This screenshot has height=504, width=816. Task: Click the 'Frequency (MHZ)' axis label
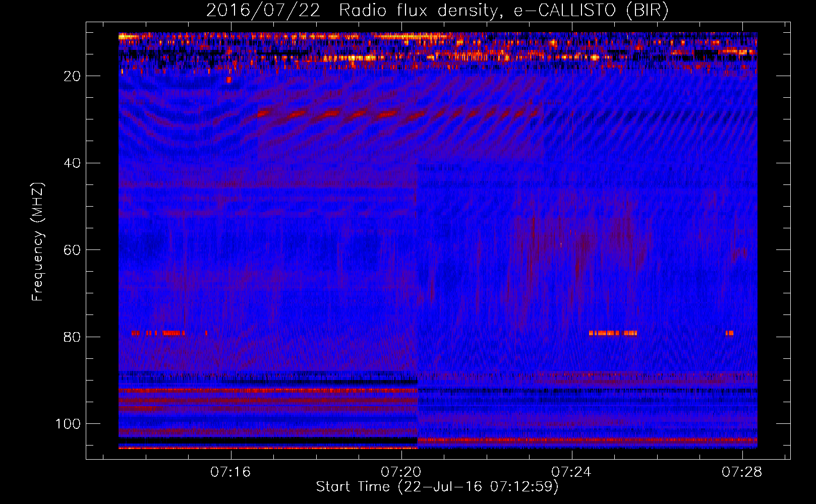[x=38, y=242]
